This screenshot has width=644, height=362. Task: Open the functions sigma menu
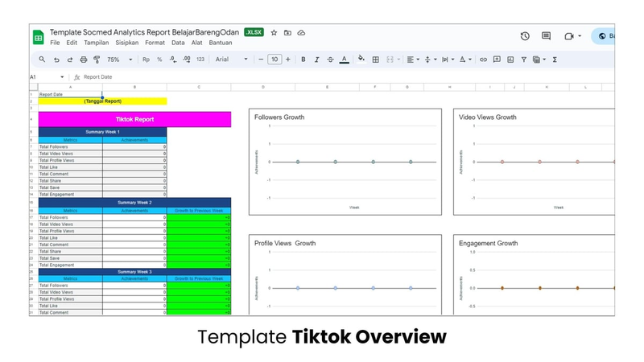(x=555, y=60)
